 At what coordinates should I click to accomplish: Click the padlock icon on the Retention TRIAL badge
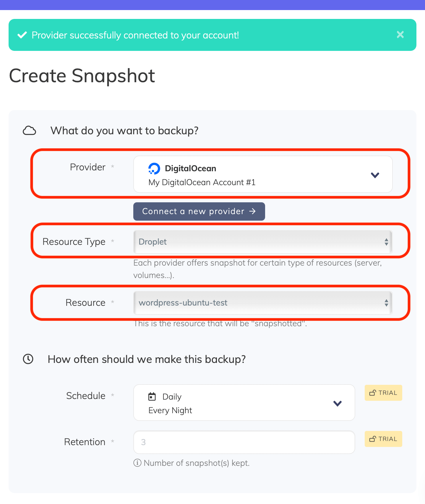(x=373, y=439)
